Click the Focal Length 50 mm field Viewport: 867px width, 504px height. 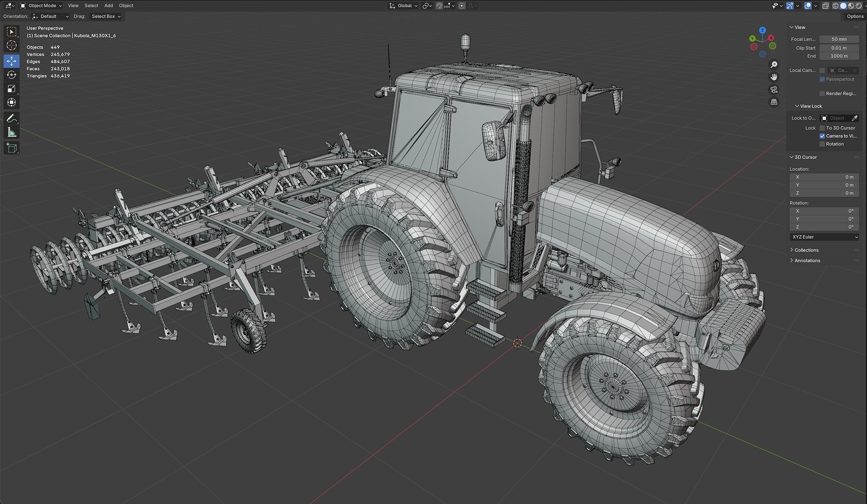pyautogui.click(x=839, y=39)
